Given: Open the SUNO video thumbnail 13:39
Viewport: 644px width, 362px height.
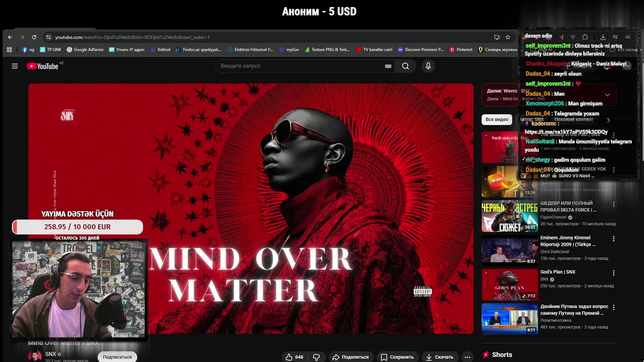Looking at the screenshot, I should click(x=510, y=182).
